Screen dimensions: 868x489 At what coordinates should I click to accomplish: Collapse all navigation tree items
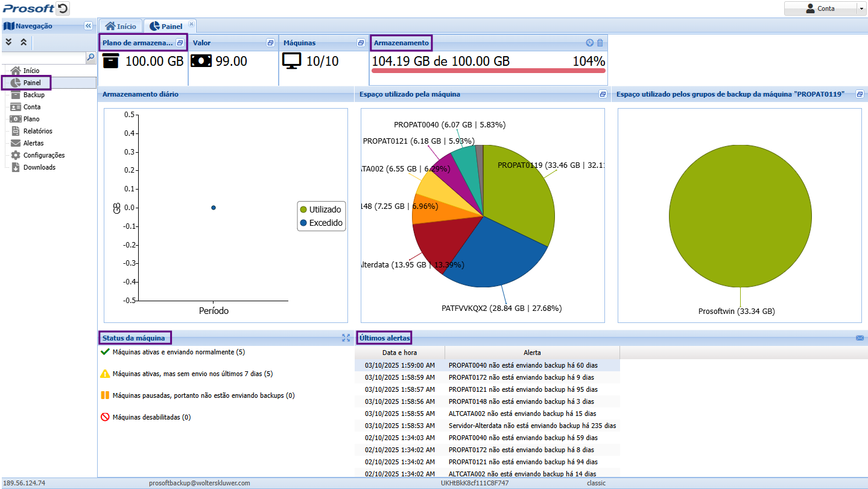(x=23, y=42)
